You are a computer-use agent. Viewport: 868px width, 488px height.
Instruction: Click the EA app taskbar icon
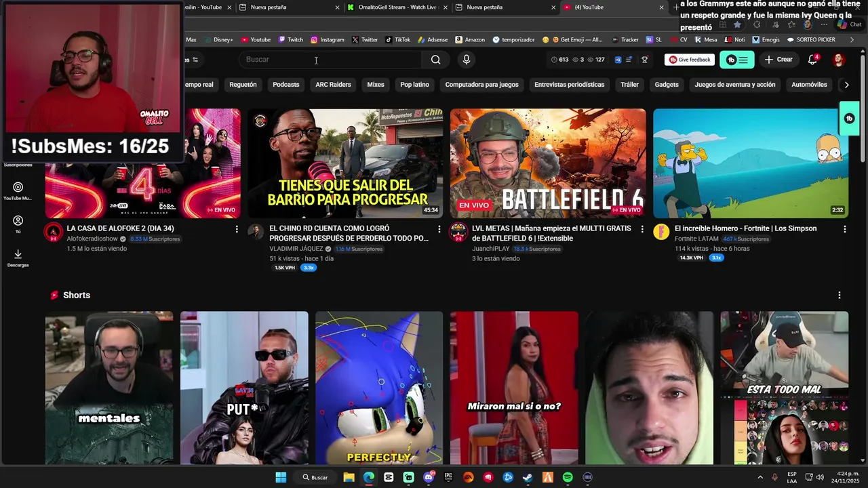coord(468,477)
